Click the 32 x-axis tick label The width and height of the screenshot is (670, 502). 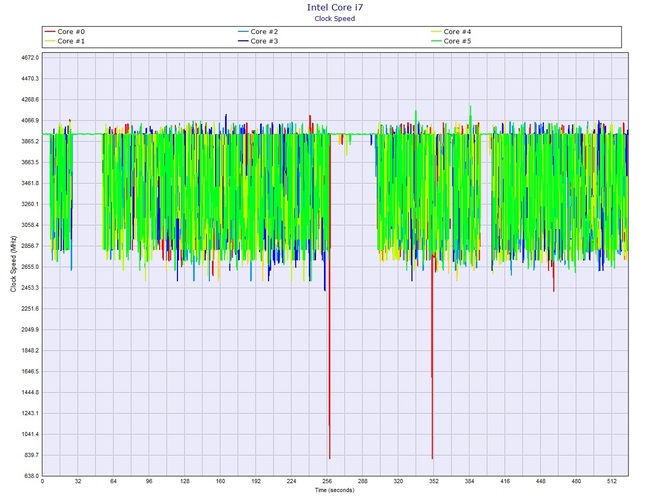pyautogui.click(x=78, y=481)
